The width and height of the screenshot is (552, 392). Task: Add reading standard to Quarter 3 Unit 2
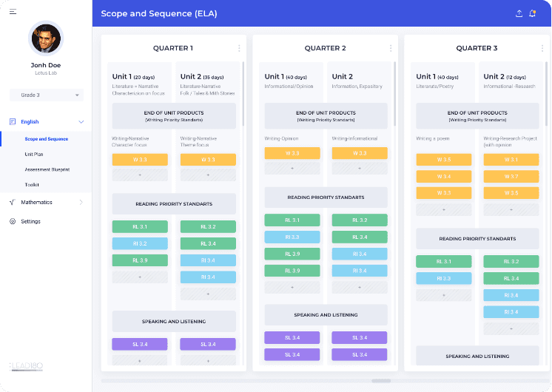click(511, 328)
